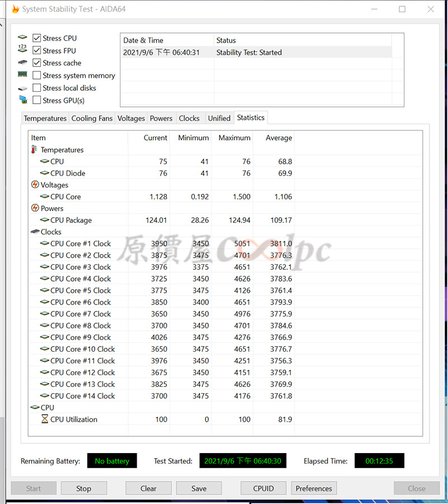Click the elapsed time 00:12:35 readout
The width and height of the screenshot is (448, 504).
(x=379, y=461)
